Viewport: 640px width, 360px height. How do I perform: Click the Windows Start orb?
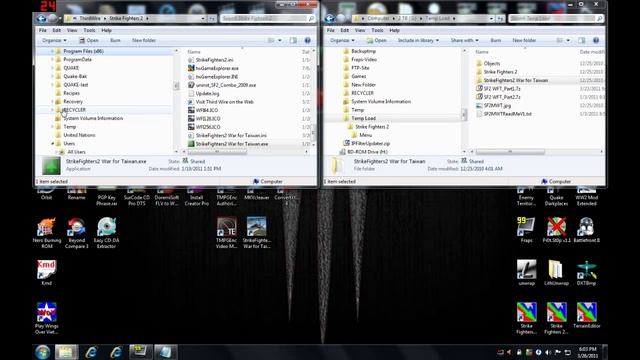(x=42, y=352)
